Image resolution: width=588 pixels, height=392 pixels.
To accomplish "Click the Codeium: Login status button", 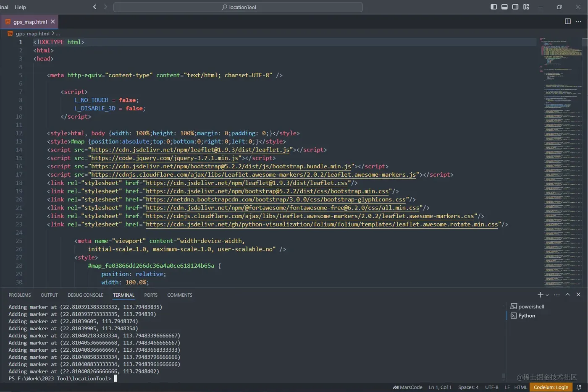I will 551,387.
